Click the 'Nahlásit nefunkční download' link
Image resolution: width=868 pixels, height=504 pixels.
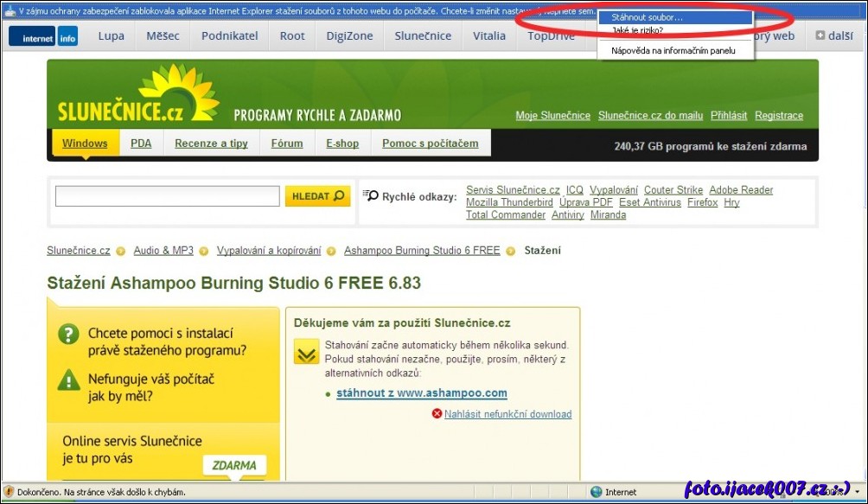pyautogui.click(x=507, y=414)
